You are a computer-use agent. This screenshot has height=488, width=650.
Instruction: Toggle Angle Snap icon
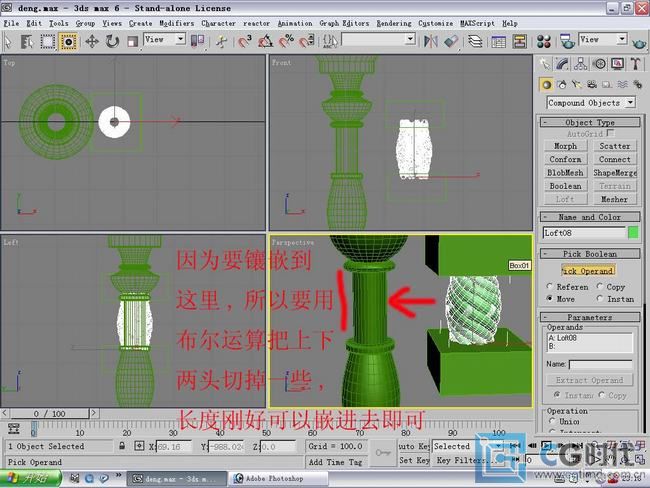(265, 41)
